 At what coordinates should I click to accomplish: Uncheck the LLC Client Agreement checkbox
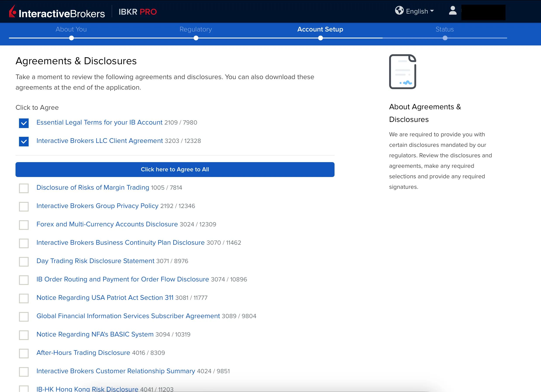coord(24,141)
